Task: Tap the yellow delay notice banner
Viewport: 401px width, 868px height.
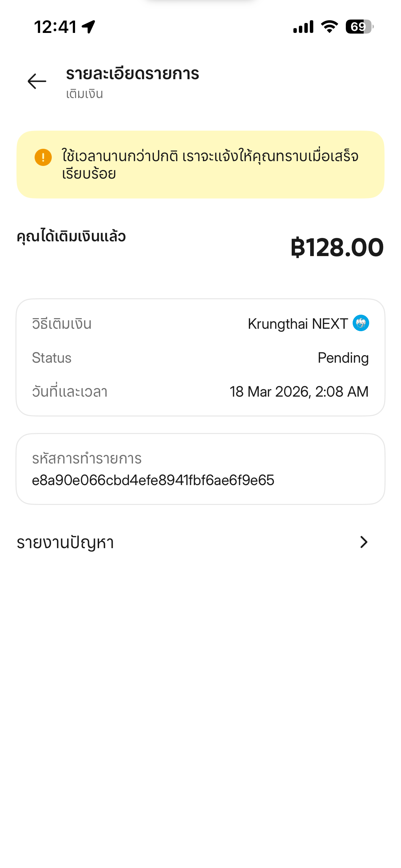Action: [200, 165]
